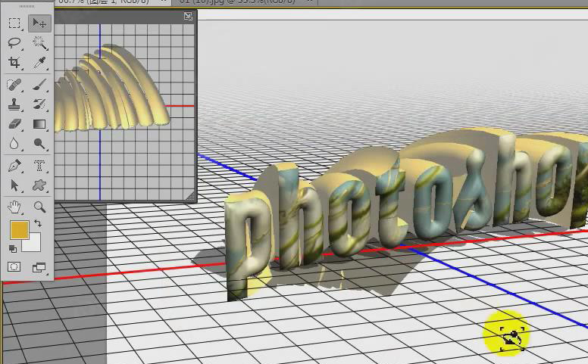
Task: Choose the Magic Wand tool
Action: pos(39,43)
